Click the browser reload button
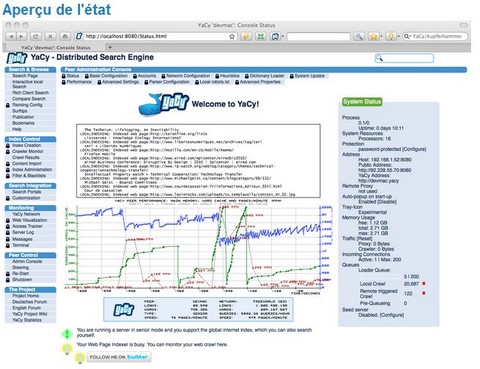 click(x=36, y=36)
